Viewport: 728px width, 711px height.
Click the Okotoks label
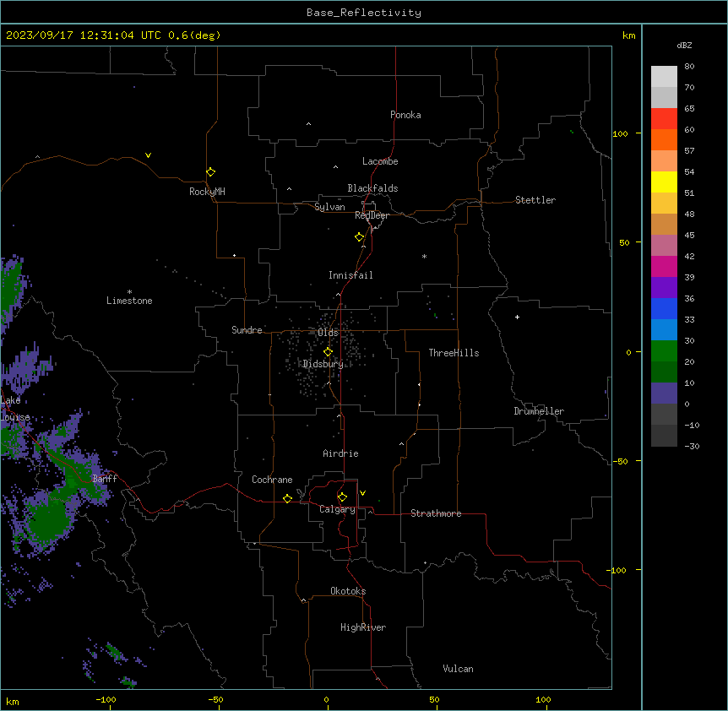(x=348, y=591)
